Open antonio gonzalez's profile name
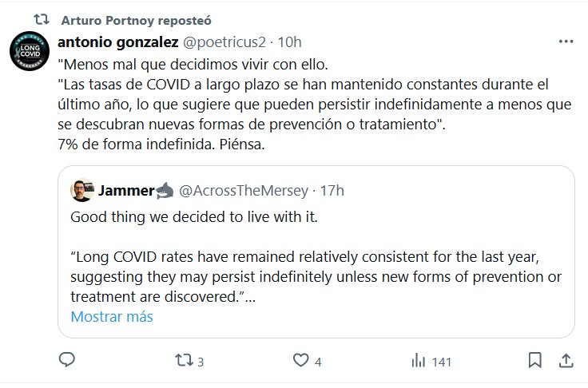 tap(117, 42)
